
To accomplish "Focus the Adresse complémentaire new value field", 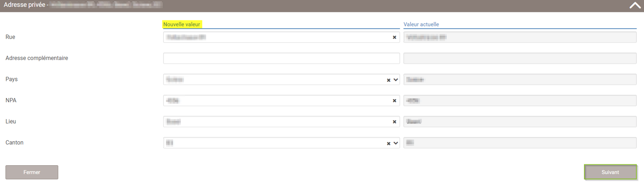I will coord(281,58).
